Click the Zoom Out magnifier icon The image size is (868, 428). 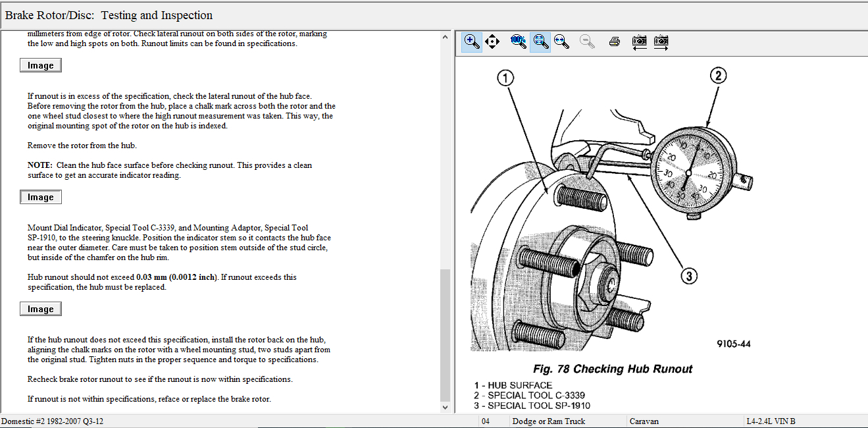pyautogui.click(x=587, y=42)
